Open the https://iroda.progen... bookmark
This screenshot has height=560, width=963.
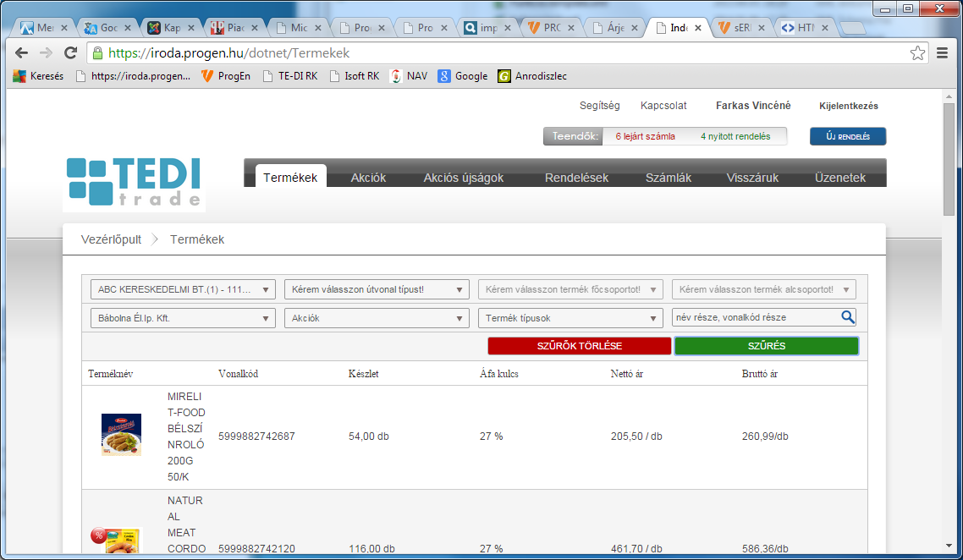coord(133,76)
